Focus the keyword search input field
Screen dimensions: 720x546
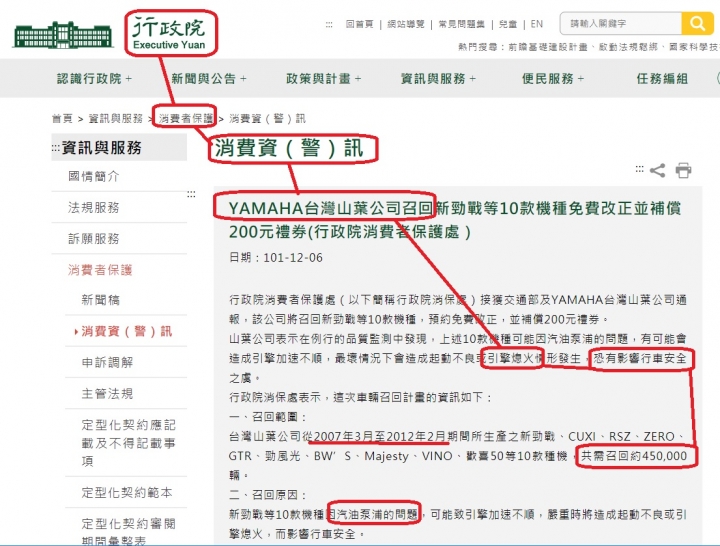coord(620,23)
